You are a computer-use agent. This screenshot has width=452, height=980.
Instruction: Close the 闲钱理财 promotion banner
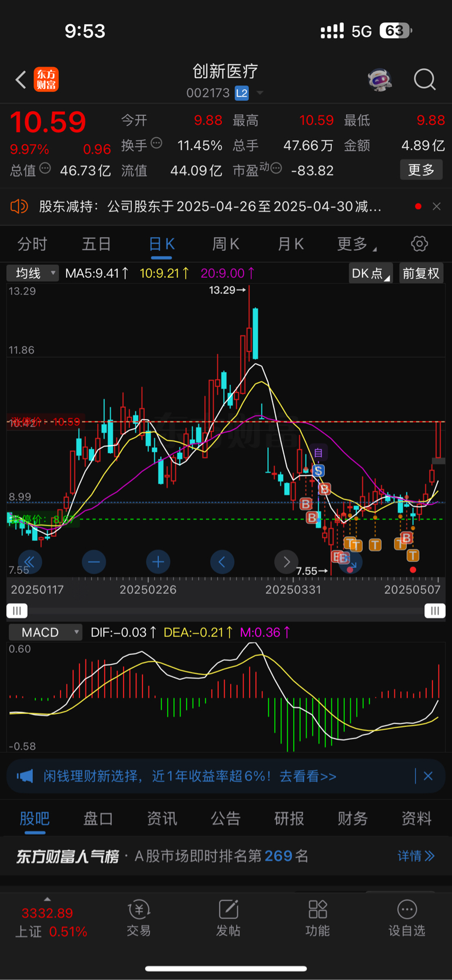(428, 776)
